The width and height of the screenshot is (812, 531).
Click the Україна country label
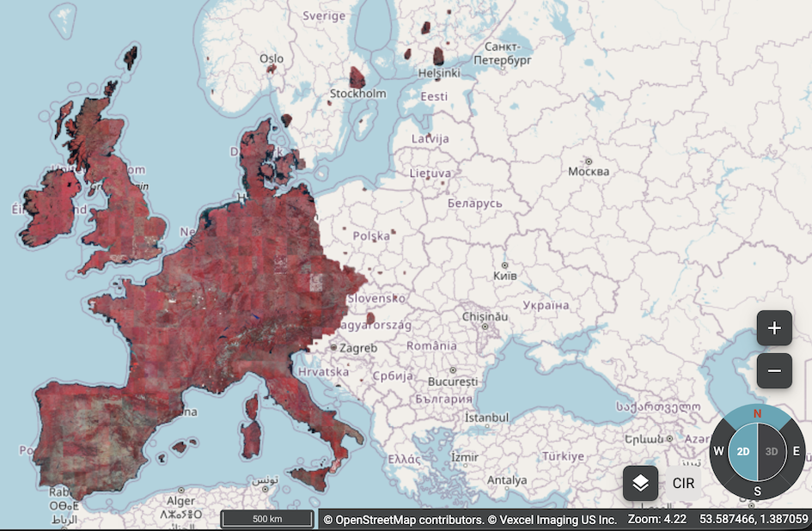coord(546,305)
